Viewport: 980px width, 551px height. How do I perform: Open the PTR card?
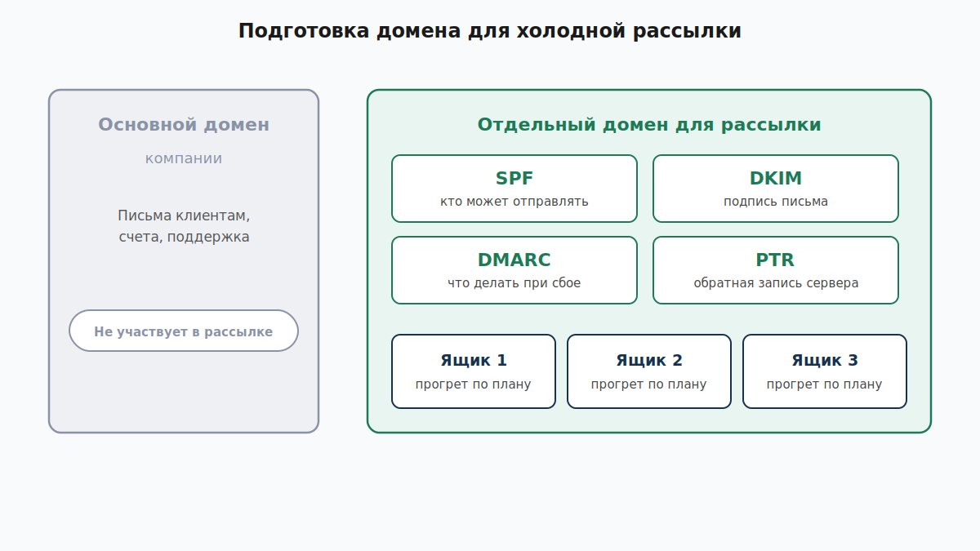click(x=776, y=270)
